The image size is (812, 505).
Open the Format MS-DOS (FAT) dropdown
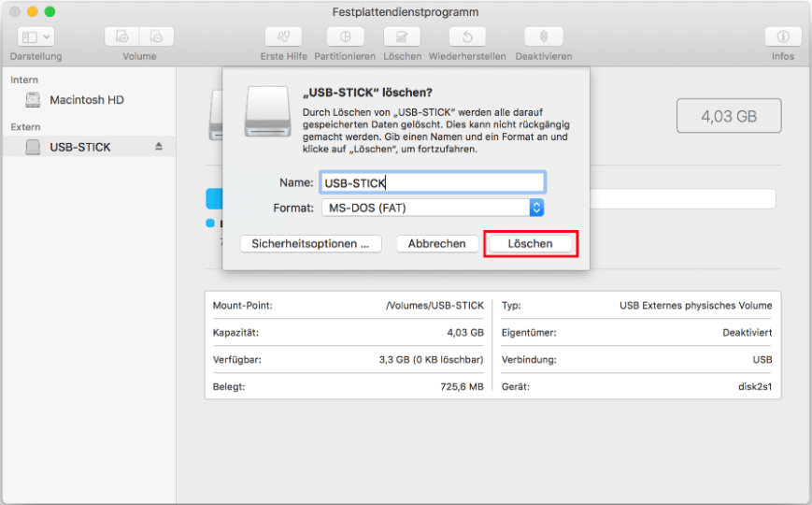coord(433,208)
